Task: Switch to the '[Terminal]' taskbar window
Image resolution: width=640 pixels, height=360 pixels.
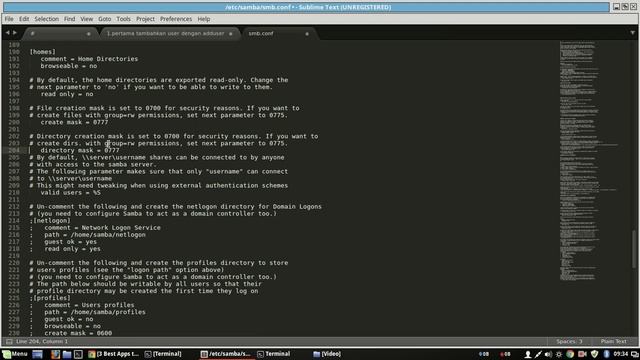Action: tap(163, 354)
